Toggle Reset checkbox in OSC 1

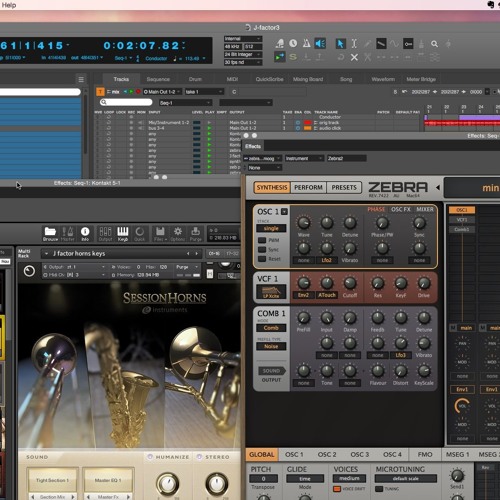click(262, 259)
